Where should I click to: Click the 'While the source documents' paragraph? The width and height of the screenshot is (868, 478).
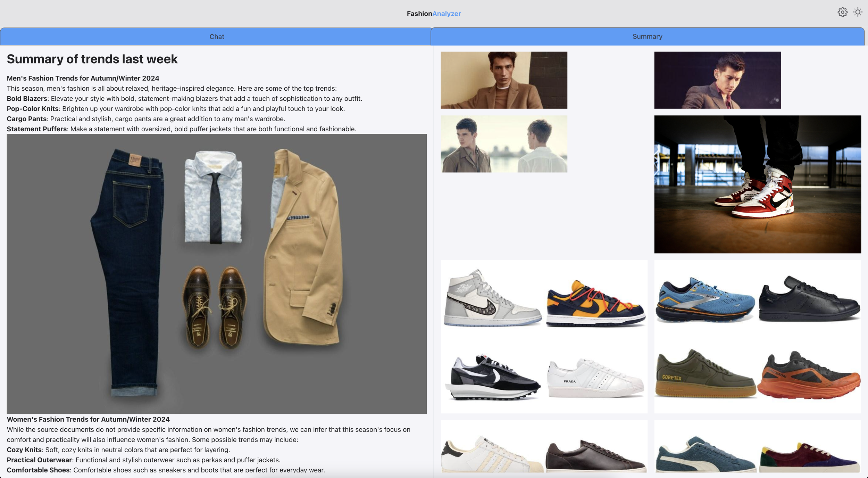(209, 435)
